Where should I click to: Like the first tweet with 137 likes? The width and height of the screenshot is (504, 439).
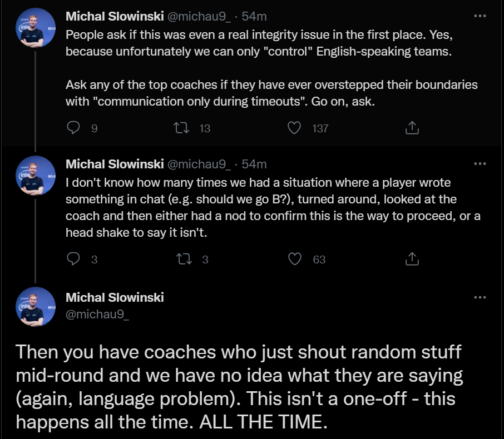pos(295,128)
